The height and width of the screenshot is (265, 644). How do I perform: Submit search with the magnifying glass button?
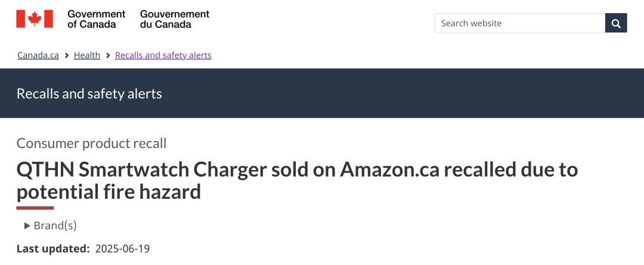tap(616, 23)
